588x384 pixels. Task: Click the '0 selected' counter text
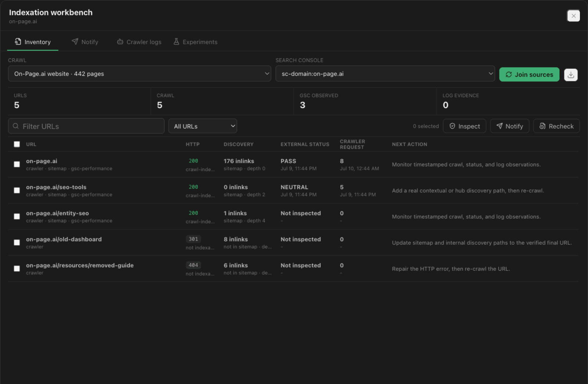426,126
